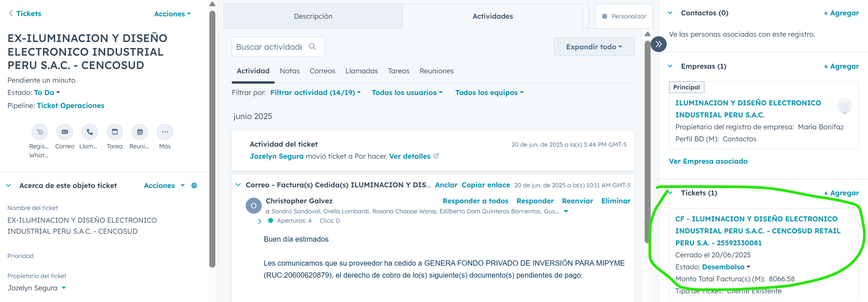Click the Llamada phone icon
The width and height of the screenshot is (868, 302).
[89, 132]
